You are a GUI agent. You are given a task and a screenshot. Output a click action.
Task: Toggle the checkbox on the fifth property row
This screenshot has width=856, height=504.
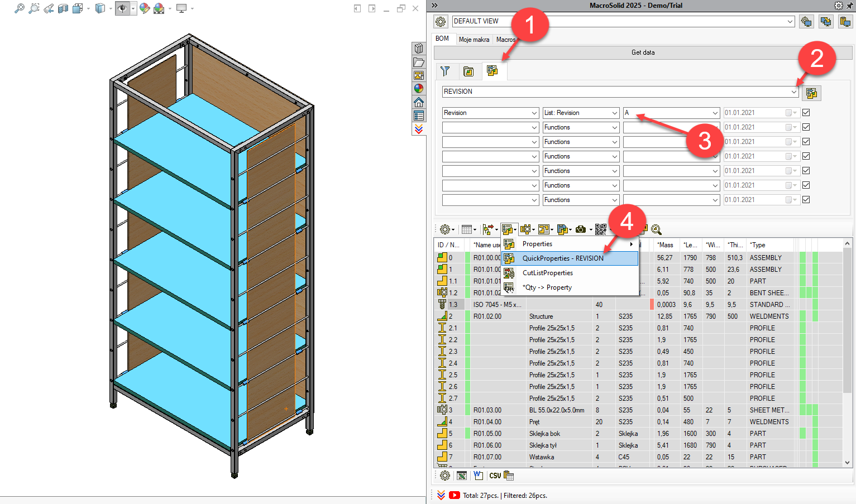click(806, 171)
